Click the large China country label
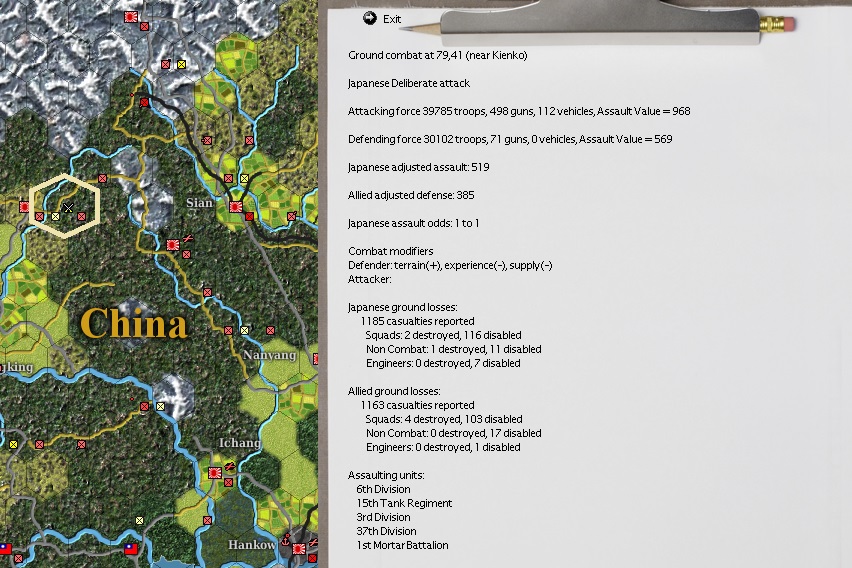The width and height of the screenshot is (852, 568). point(134,323)
